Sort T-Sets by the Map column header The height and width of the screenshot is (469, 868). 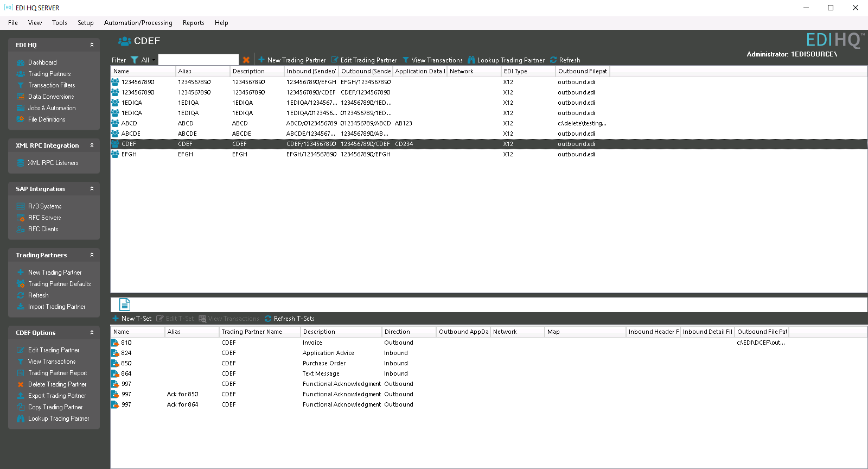click(585, 332)
